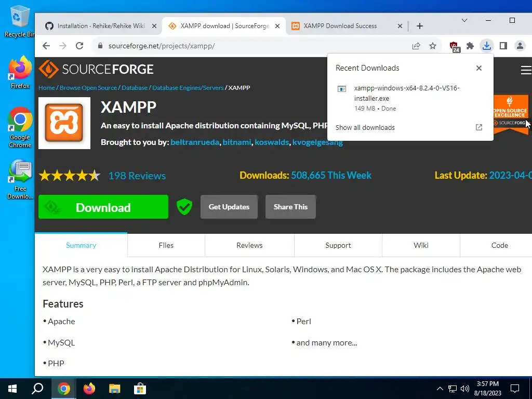Click Show all downloads
Screen dimensions: 532x399
tap(365, 128)
